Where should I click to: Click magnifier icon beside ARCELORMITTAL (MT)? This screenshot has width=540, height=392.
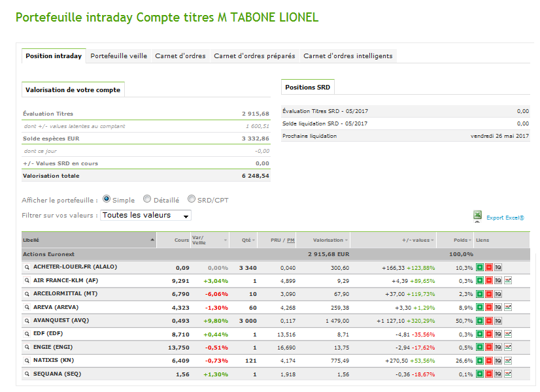[27, 294]
